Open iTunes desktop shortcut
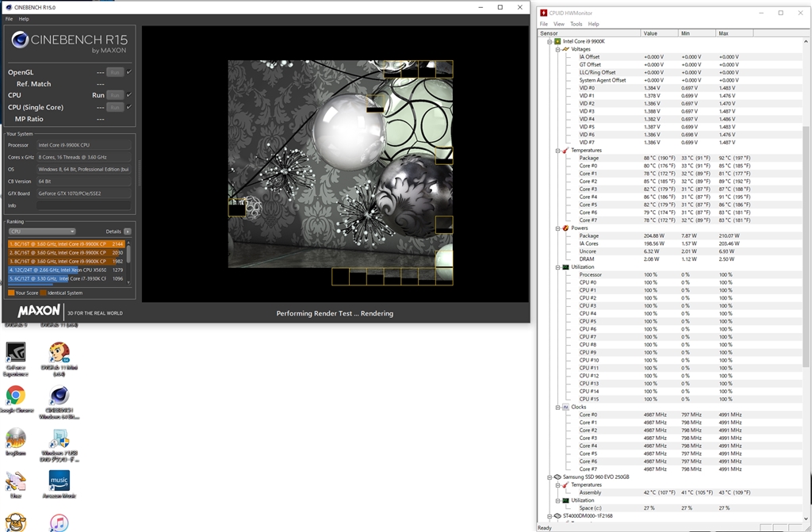This screenshot has height=532, width=812. click(59, 522)
